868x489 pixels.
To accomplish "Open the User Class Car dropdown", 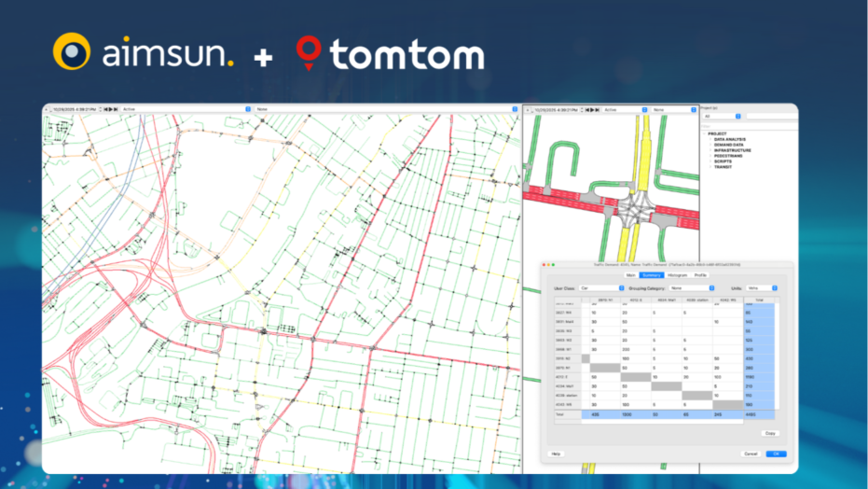I will point(601,288).
